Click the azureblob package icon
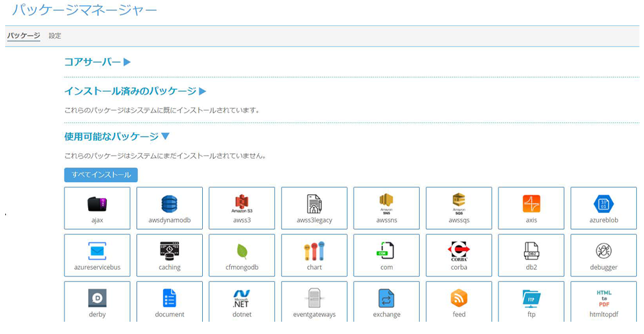 click(x=603, y=204)
